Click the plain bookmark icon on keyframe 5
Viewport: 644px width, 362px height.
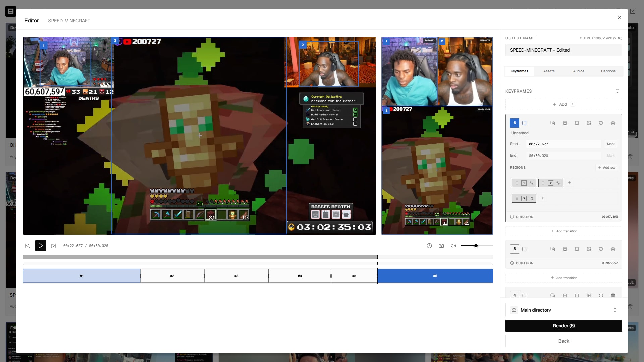pyautogui.click(x=577, y=249)
